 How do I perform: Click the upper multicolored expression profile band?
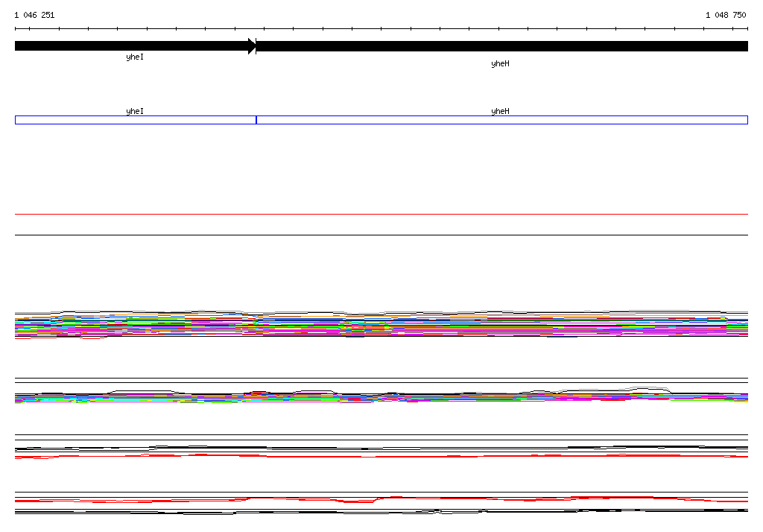381,326
